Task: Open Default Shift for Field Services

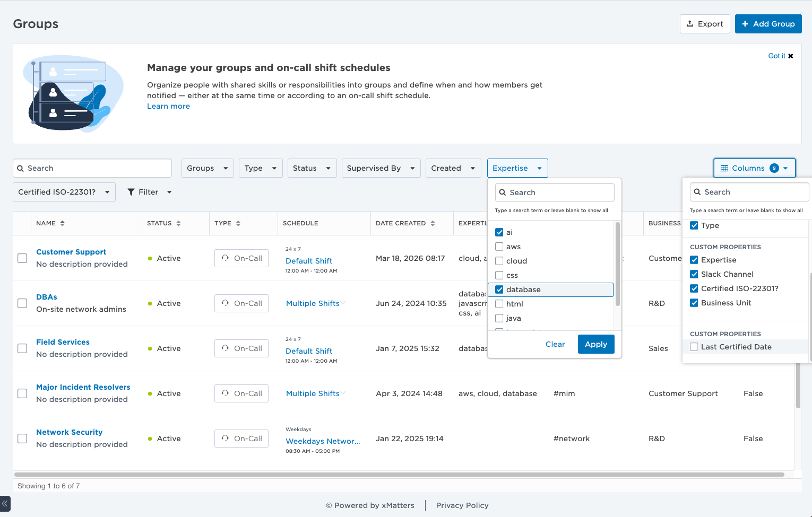Action: coord(309,351)
